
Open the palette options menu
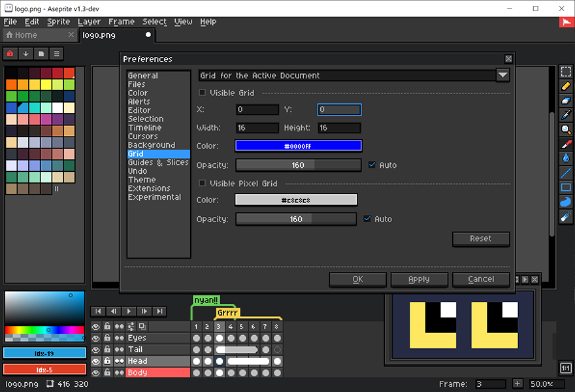pyautogui.click(x=56, y=54)
